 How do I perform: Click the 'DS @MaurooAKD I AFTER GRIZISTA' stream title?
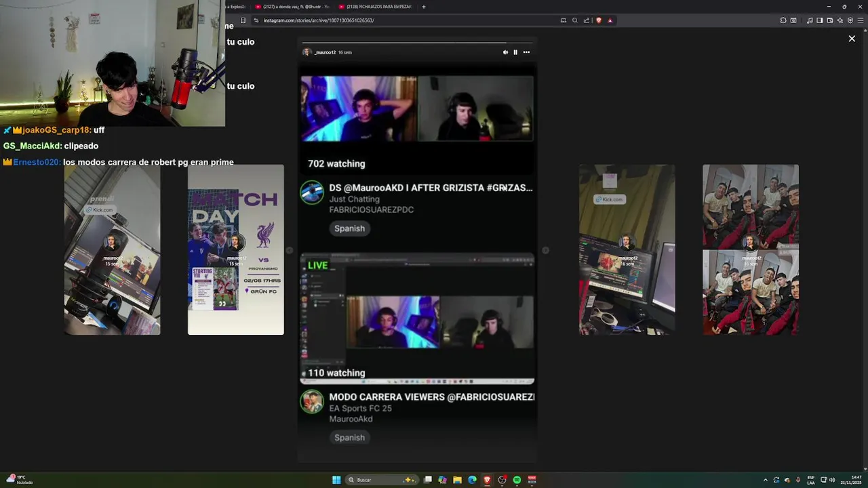(431, 188)
